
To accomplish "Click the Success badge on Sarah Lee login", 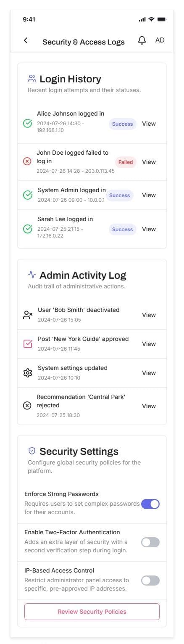I will 123,230.
